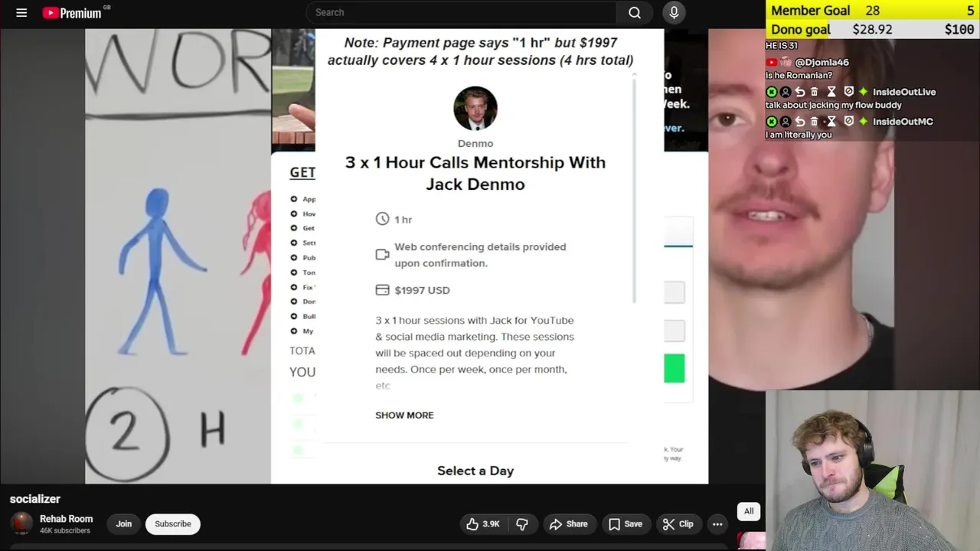Click the 'Denmo' name under the avatar

coord(475,144)
